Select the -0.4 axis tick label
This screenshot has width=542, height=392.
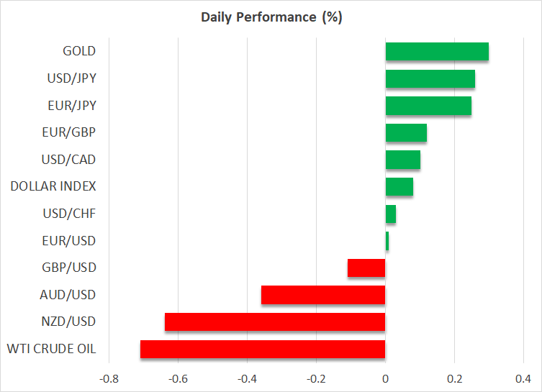click(x=246, y=378)
